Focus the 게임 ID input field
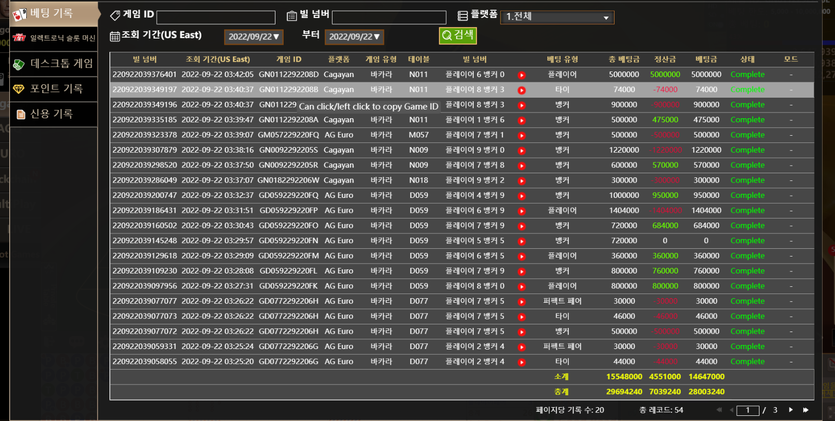The width and height of the screenshot is (835, 421). 216,17
